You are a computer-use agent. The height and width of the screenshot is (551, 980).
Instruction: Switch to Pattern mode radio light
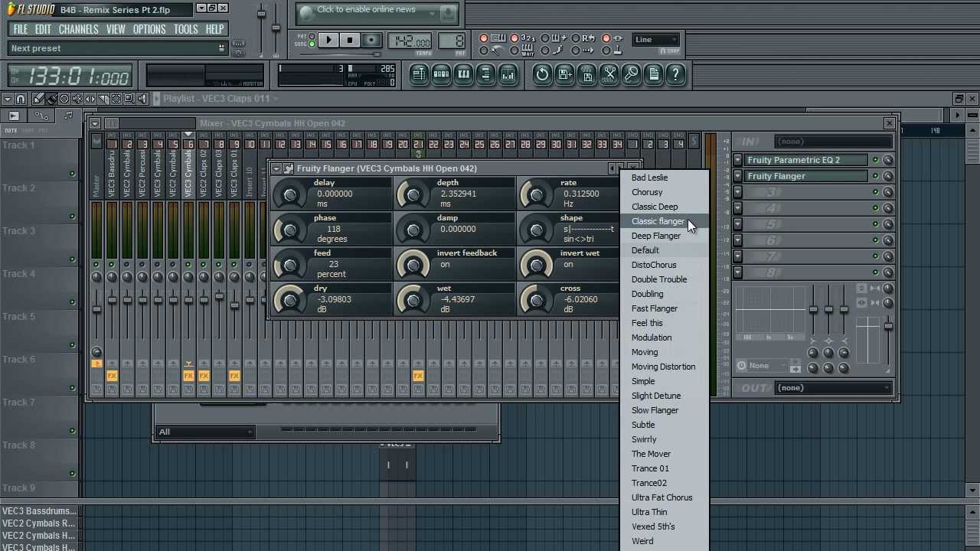[312, 36]
